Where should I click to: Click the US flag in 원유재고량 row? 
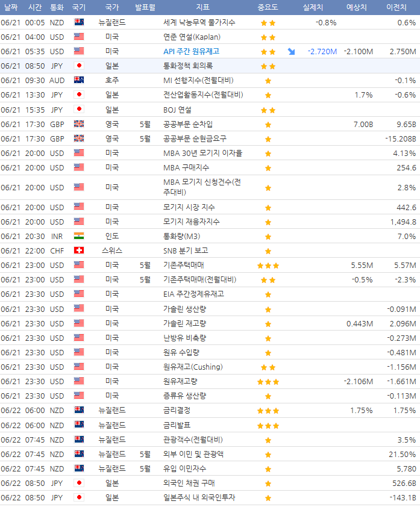[x=79, y=381]
